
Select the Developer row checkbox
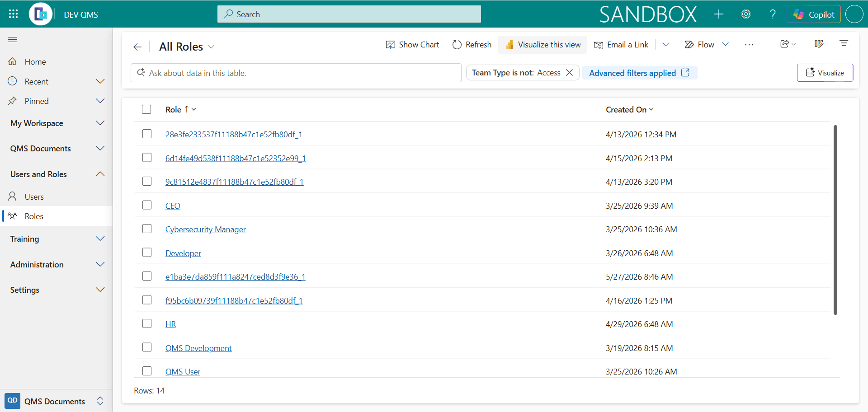(147, 253)
